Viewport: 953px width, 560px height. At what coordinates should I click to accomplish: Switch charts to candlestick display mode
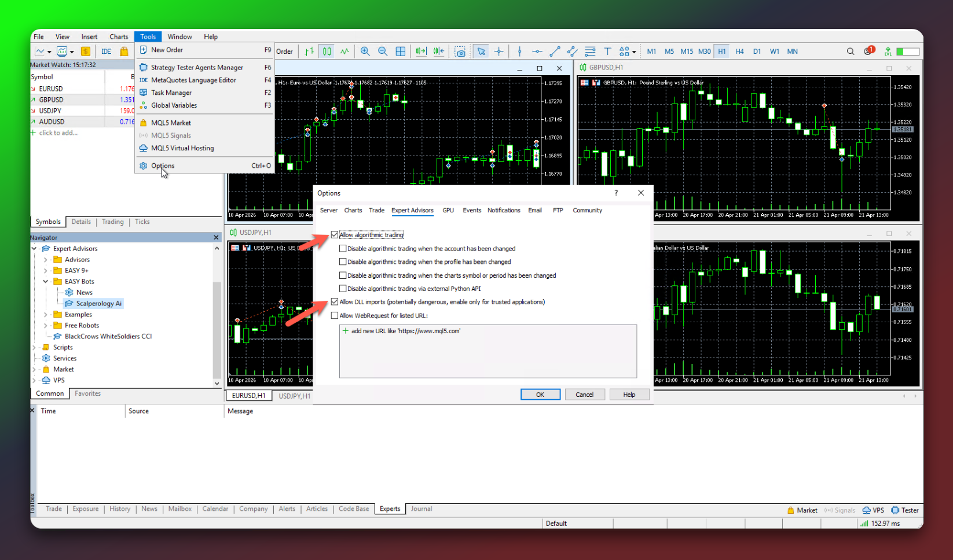click(327, 51)
